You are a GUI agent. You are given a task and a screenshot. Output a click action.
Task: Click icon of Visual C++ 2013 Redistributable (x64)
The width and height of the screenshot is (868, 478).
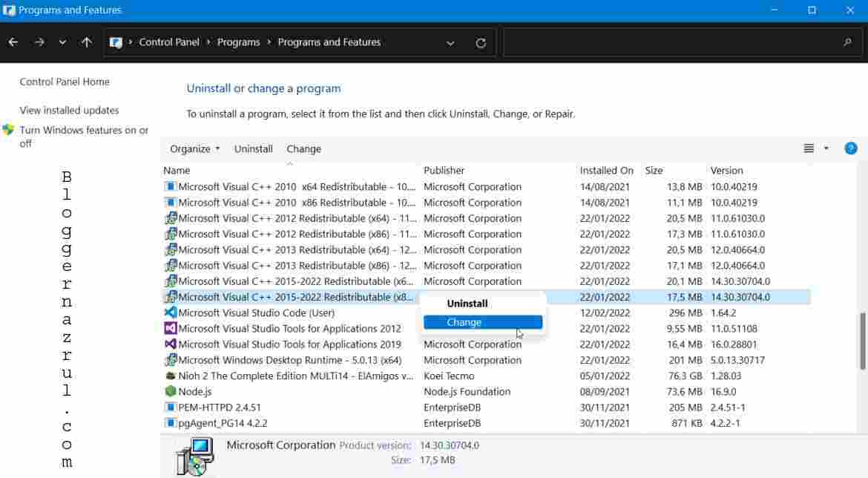[171, 250]
